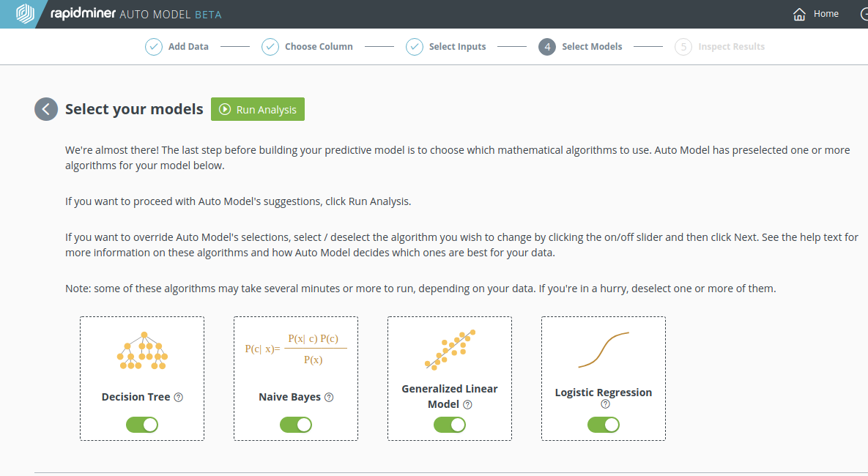Screen dimensions: 868x476
Task: Click the Run Analysis button
Action: [x=258, y=109]
